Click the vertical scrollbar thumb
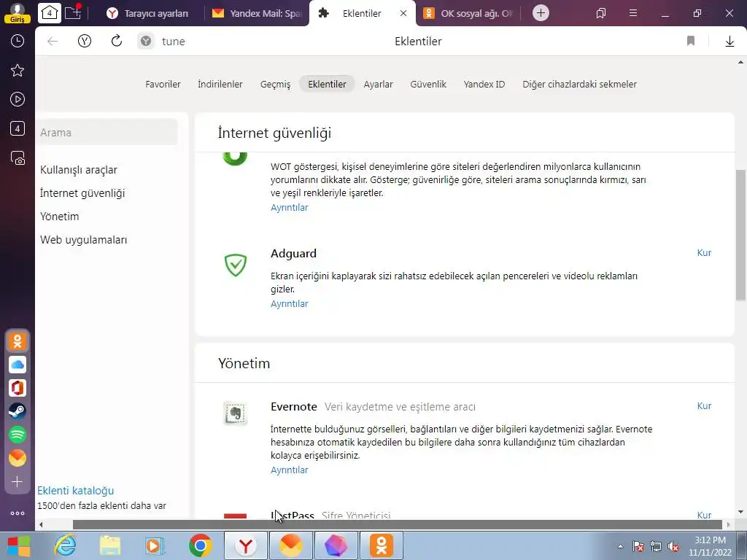The height and width of the screenshot is (560, 747). tap(740, 236)
